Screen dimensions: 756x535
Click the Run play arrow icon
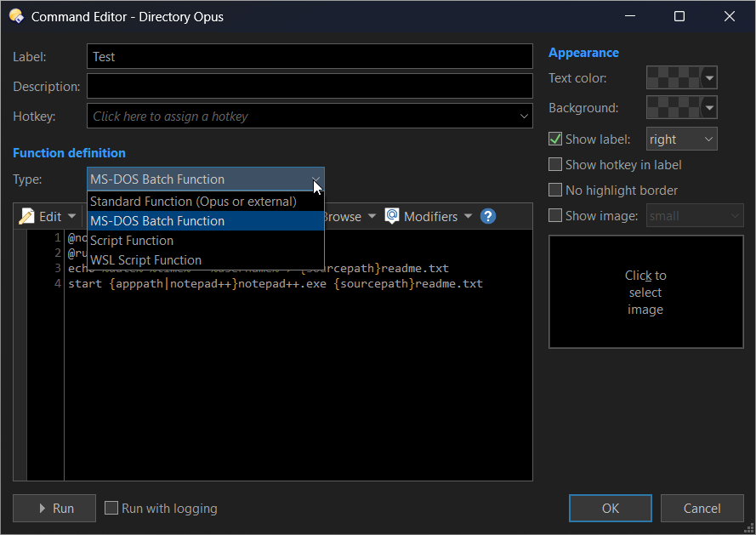click(x=43, y=509)
